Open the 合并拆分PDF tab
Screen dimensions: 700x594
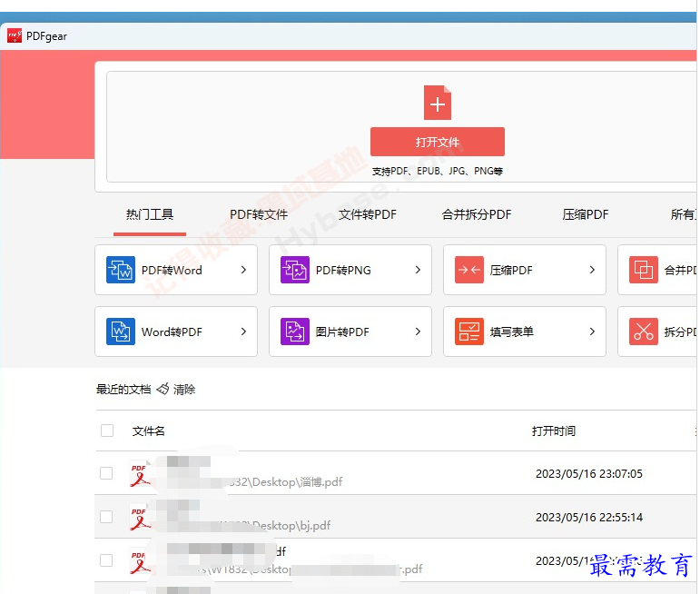[477, 215]
